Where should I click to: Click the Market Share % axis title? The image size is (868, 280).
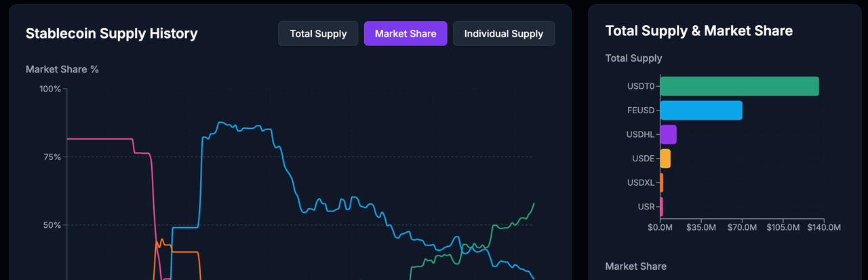62,69
